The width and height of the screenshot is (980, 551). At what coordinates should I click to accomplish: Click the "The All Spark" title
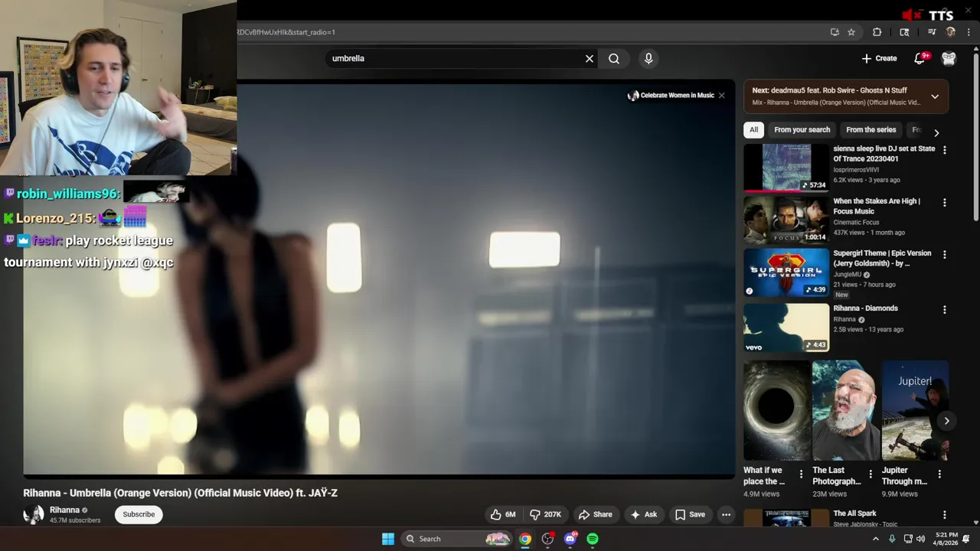tap(854, 514)
